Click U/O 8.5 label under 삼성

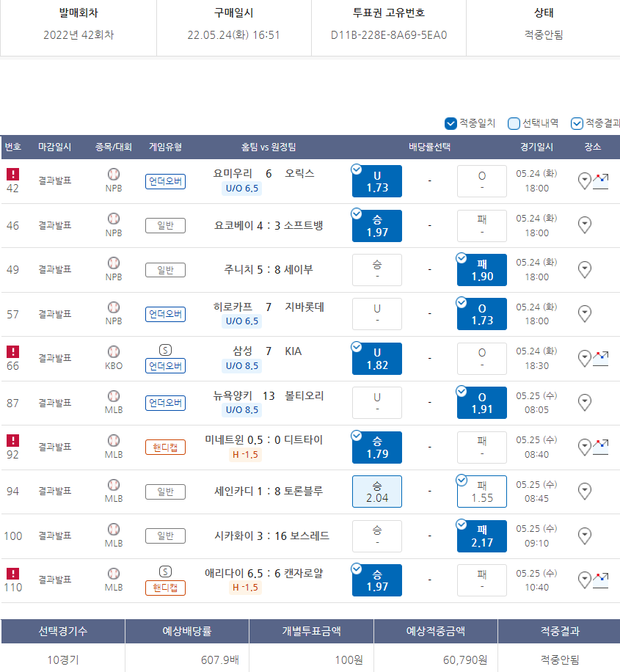tap(242, 366)
